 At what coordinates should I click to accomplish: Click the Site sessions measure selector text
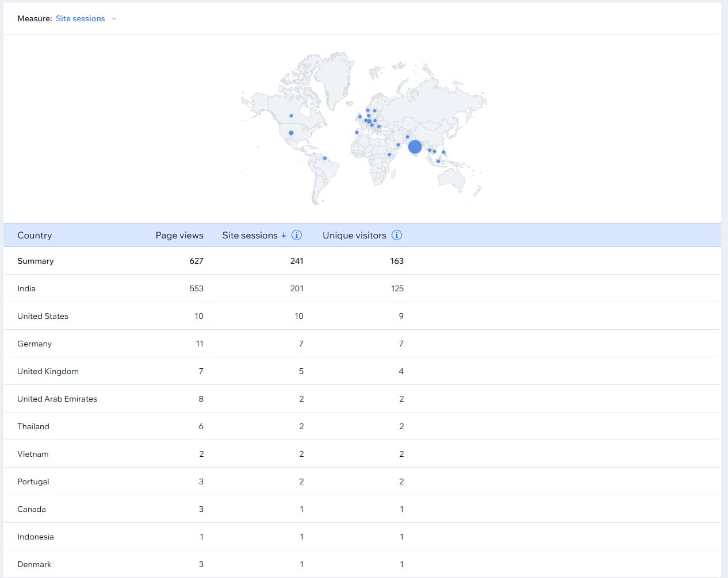point(80,19)
